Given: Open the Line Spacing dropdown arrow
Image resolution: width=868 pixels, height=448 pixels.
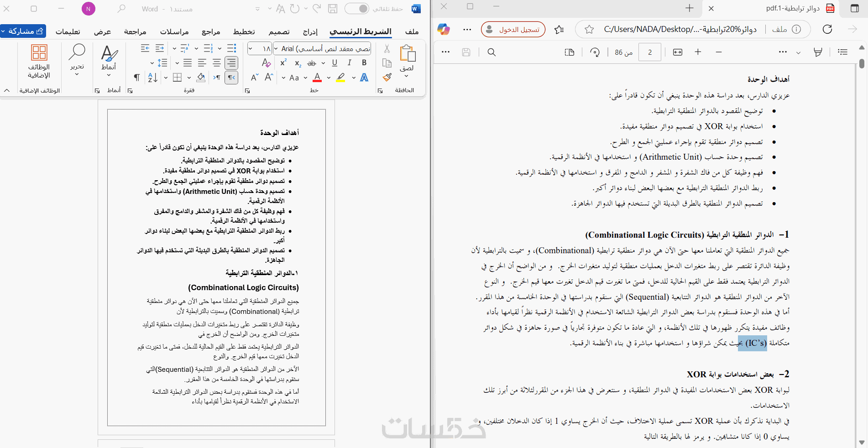Looking at the screenshot, I should tap(152, 63).
